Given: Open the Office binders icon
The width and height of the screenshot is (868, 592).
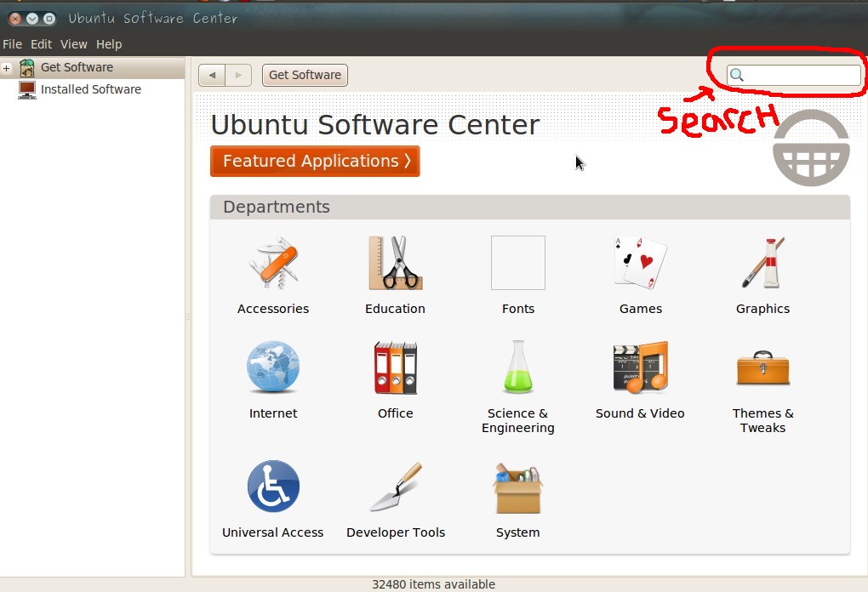Looking at the screenshot, I should (x=395, y=367).
